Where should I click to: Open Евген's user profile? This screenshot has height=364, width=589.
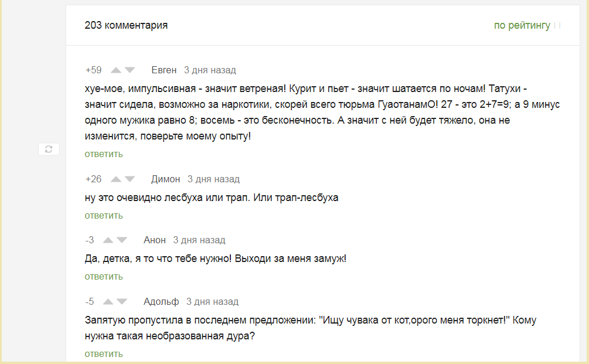coord(164,70)
